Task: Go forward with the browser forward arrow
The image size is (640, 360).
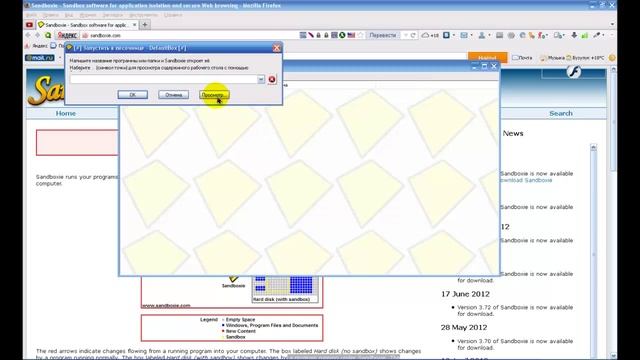Action: click(x=38, y=36)
